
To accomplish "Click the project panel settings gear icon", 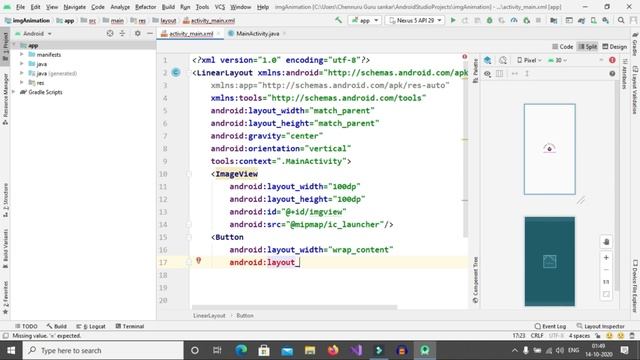I will [x=138, y=33].
